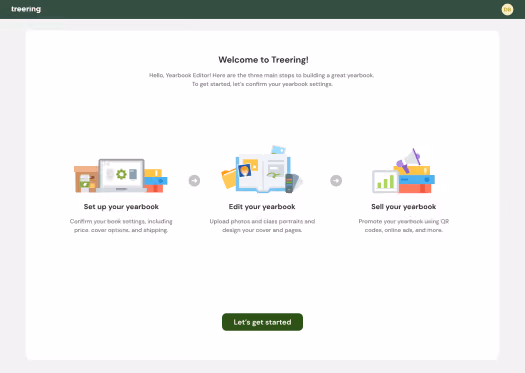Click the Let's get started button
The height and width of the screenshot is (373, 525).
point(262,322)
